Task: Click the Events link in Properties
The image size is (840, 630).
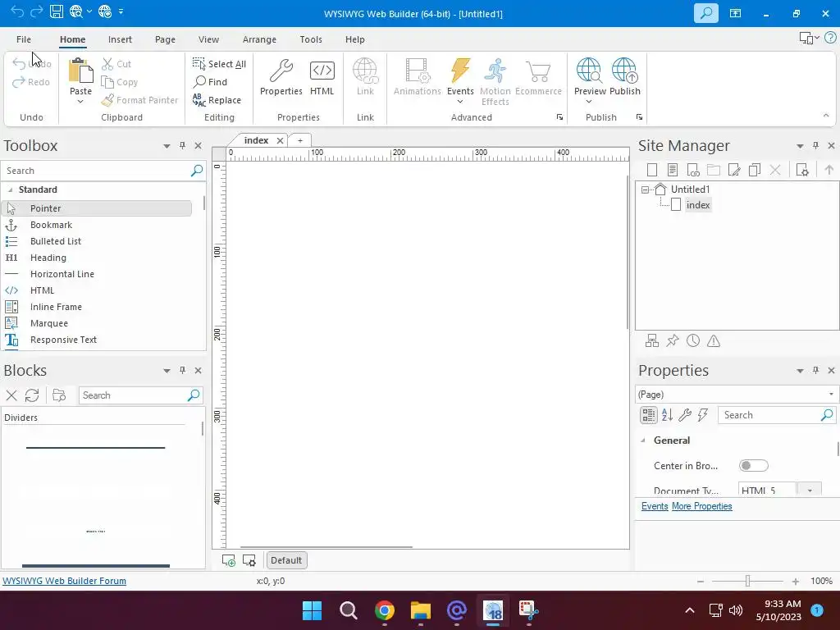Action: tap(655, 506)
